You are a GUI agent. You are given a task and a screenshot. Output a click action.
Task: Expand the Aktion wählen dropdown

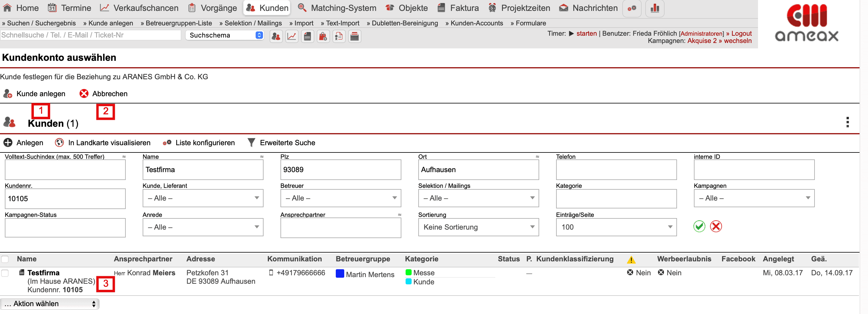(x=50, y=303)
